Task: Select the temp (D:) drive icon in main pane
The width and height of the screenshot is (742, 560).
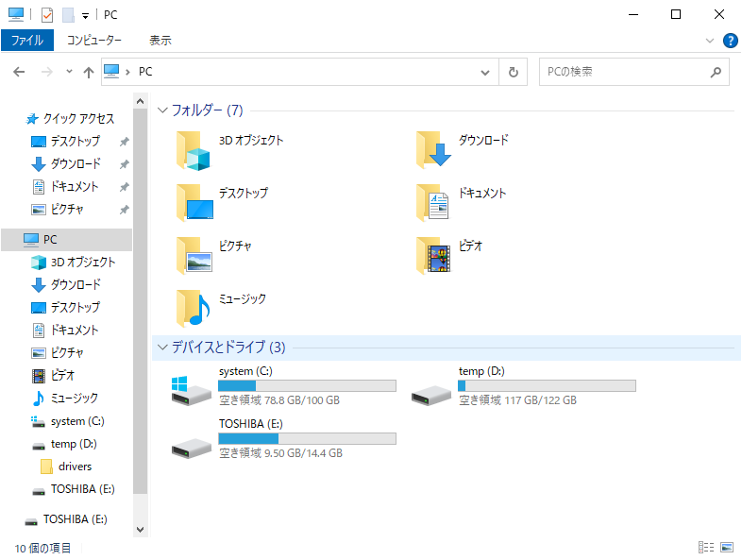Action: (430, 395)
